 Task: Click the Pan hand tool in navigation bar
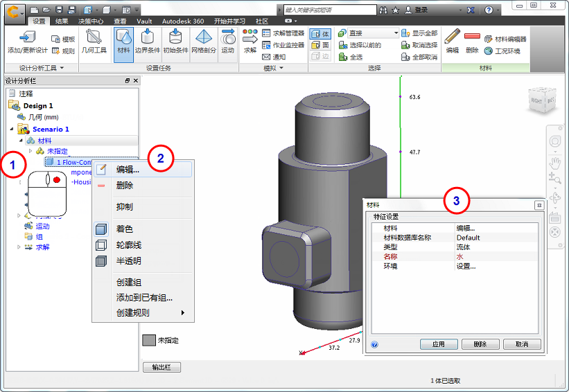click(x=555, y=163)
